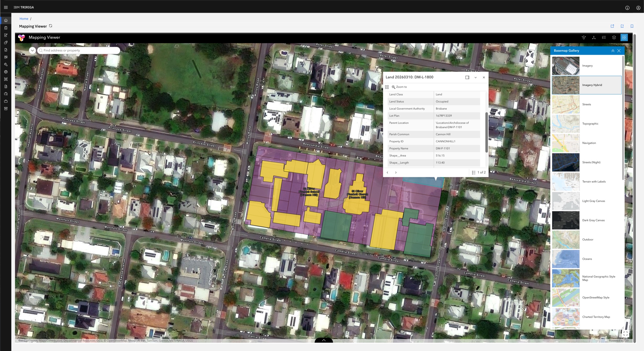This screenshot has height=351, width=644.
Task: Open the Legend list widget
Action: [604, 37]
